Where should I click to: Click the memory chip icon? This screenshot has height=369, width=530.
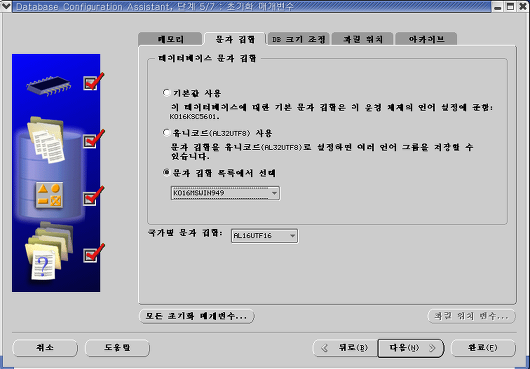click(49, 86)
